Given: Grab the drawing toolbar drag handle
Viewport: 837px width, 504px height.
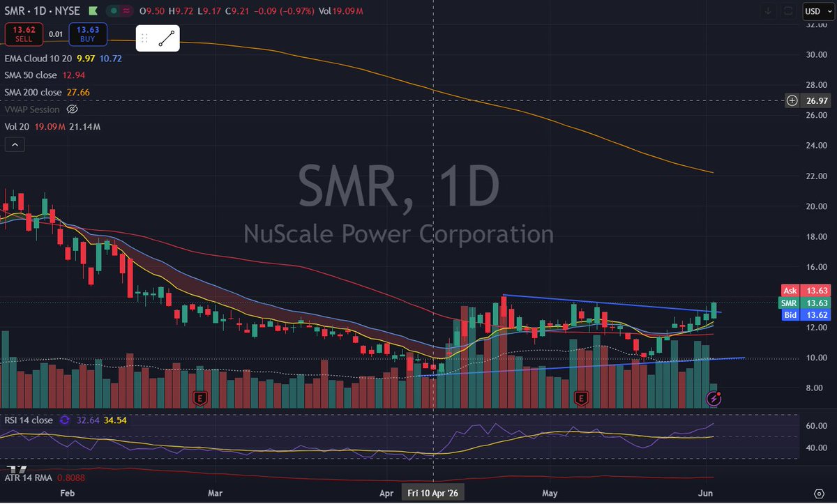Looking at the screenshot, I should [x=144, y=38].
